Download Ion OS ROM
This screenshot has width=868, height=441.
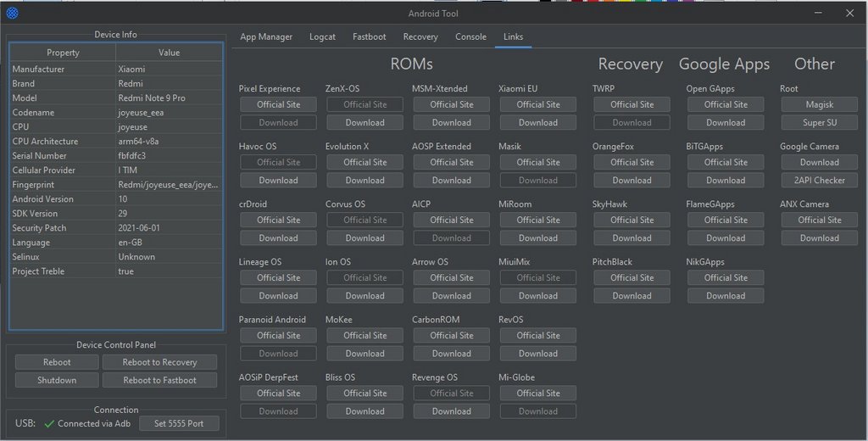click(364, 295)
